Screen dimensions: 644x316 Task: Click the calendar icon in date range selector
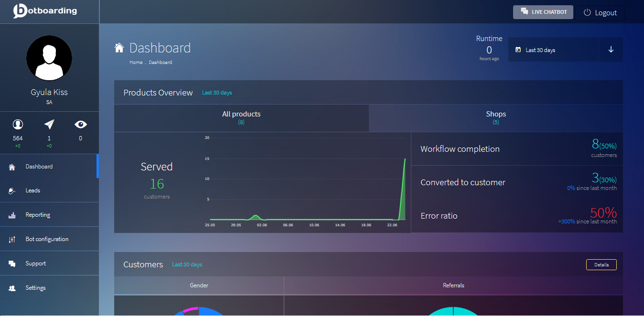518,50
